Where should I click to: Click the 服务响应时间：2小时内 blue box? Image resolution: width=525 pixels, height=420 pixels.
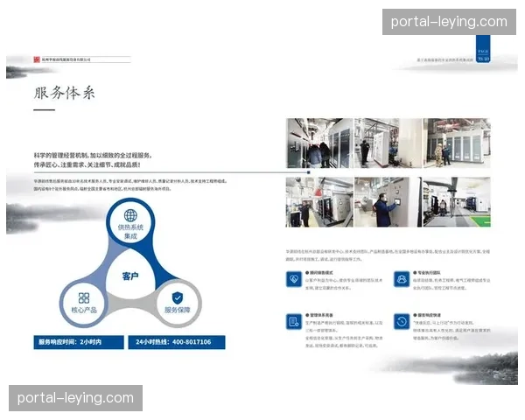[x=79, y=342]
